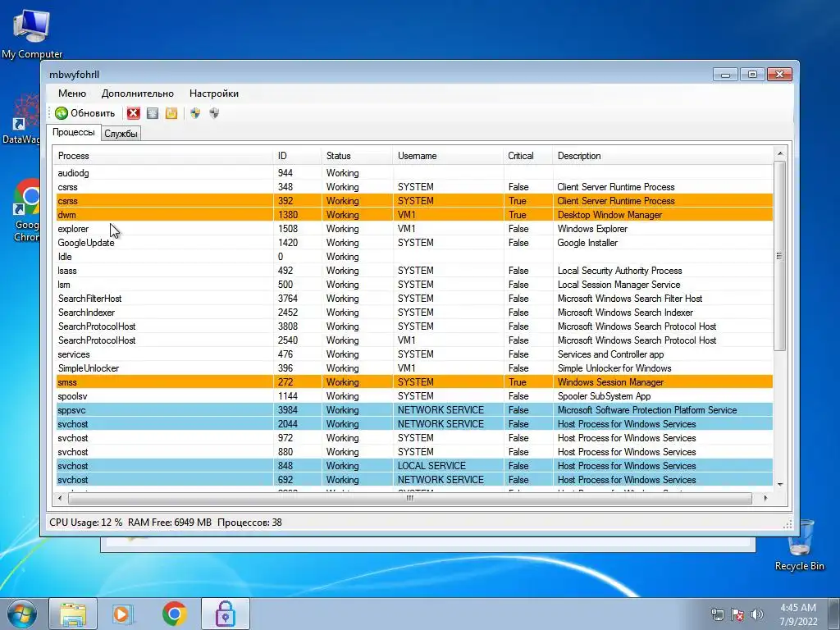Image resolution: width=840 pixels, height=630 pixels.
Task: Click the vertical scrollbar down arrow
Action: point(780,484)
